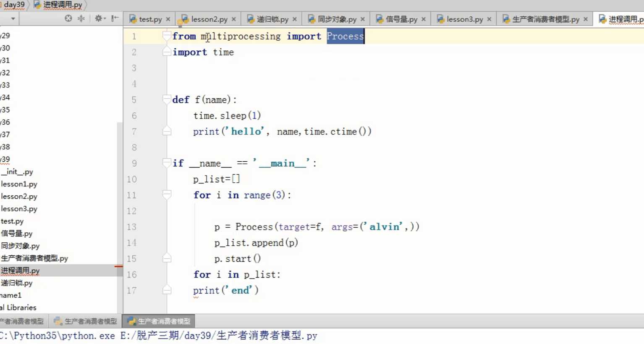Select 生产者消费者模型.py in the project tree

coord(34,258)
